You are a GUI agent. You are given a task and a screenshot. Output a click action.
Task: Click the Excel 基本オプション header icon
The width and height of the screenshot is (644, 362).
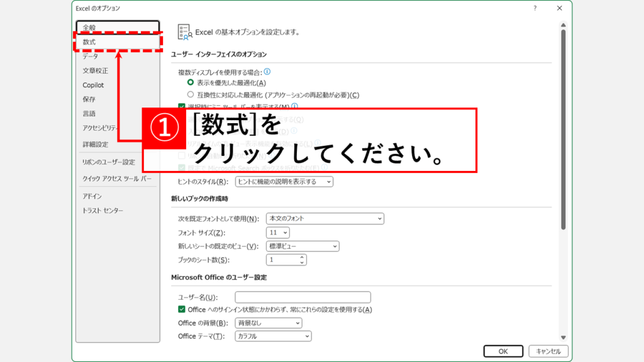185,32
